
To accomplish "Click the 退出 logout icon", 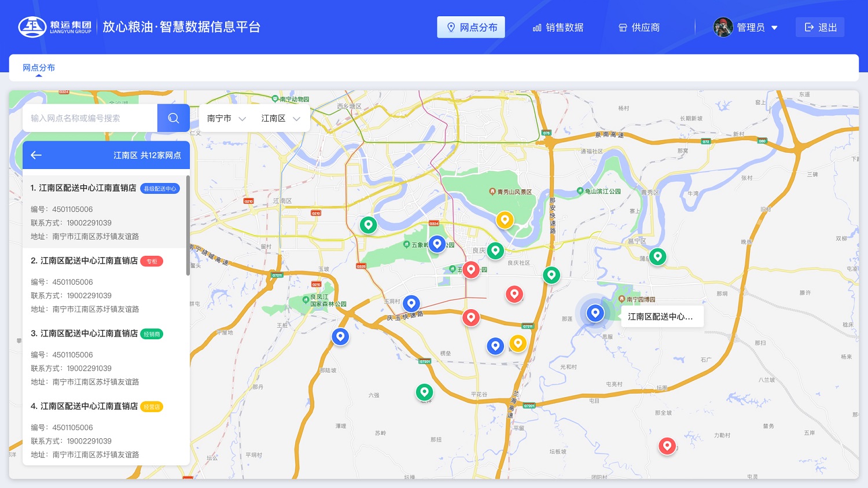I will 809,27.
